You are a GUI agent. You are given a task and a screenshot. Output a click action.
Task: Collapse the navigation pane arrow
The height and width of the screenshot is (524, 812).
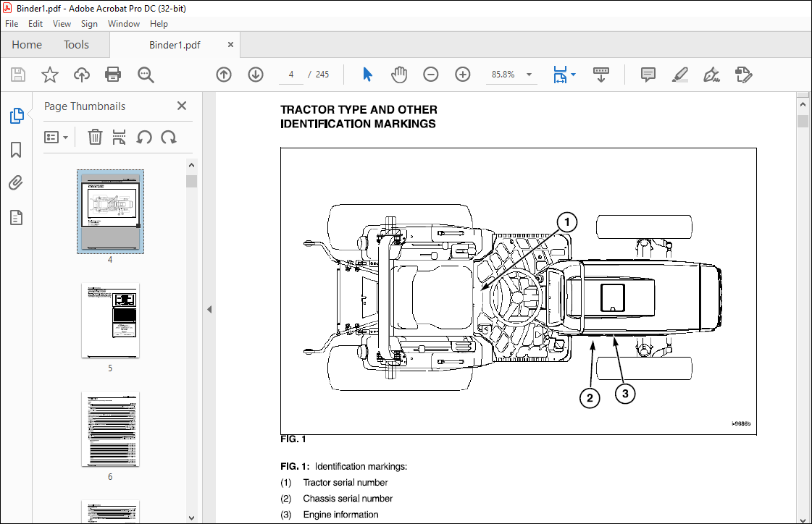(209, 309)
